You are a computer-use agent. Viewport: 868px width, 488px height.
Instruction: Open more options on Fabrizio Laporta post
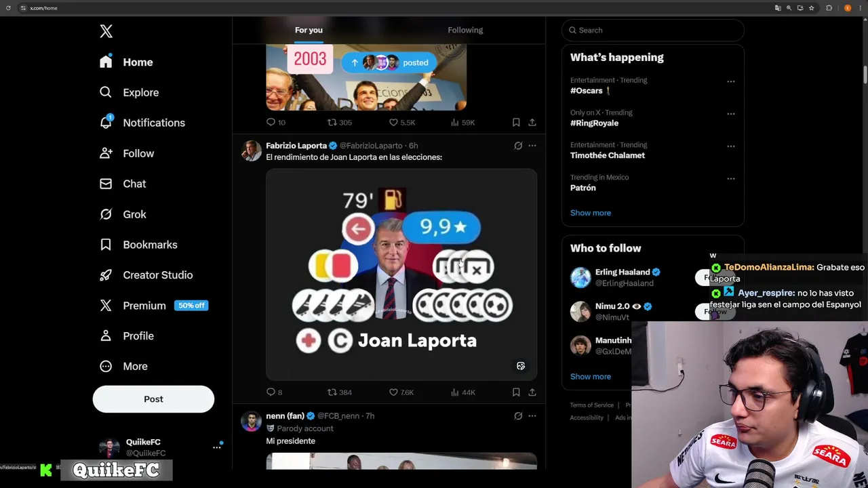coord(532,145)
